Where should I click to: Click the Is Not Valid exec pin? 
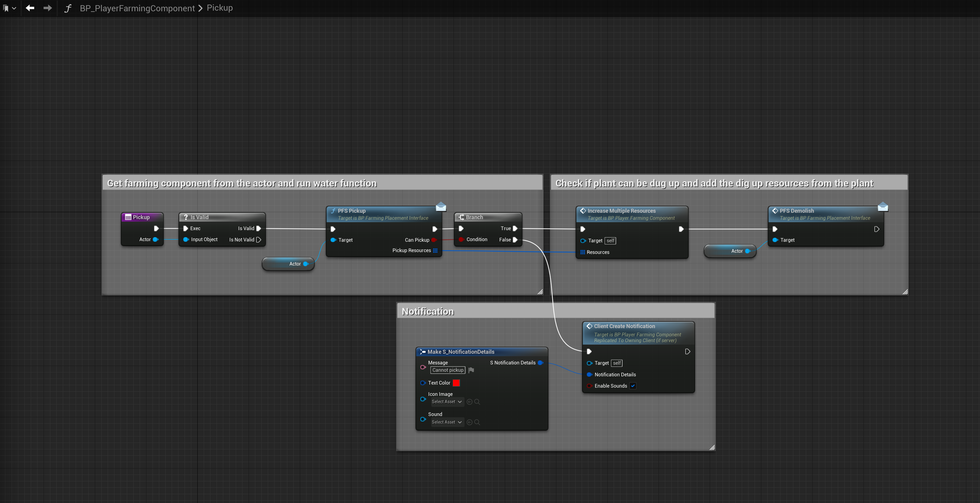tap(259, 240)
